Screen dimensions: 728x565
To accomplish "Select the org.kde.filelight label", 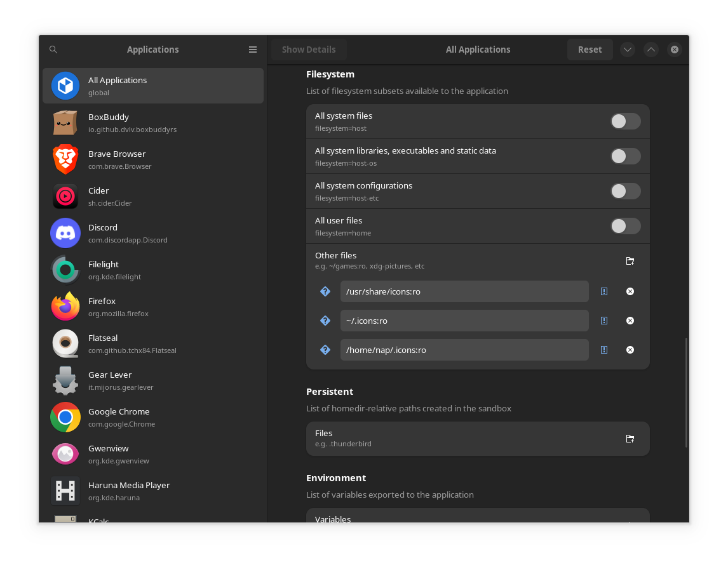I will pos(115,277).
